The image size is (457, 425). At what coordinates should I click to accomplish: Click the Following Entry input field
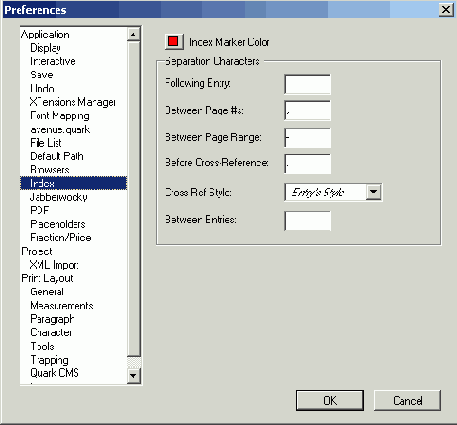(307, 84)
